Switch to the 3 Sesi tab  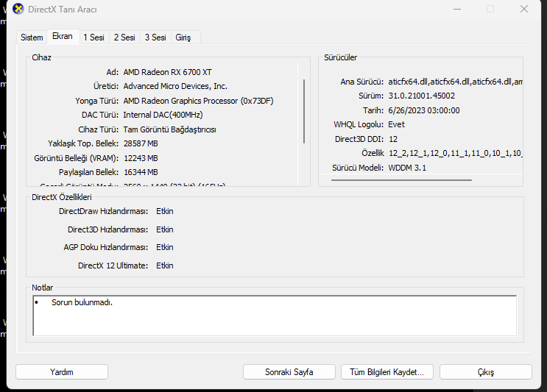[x=155, y=38]
